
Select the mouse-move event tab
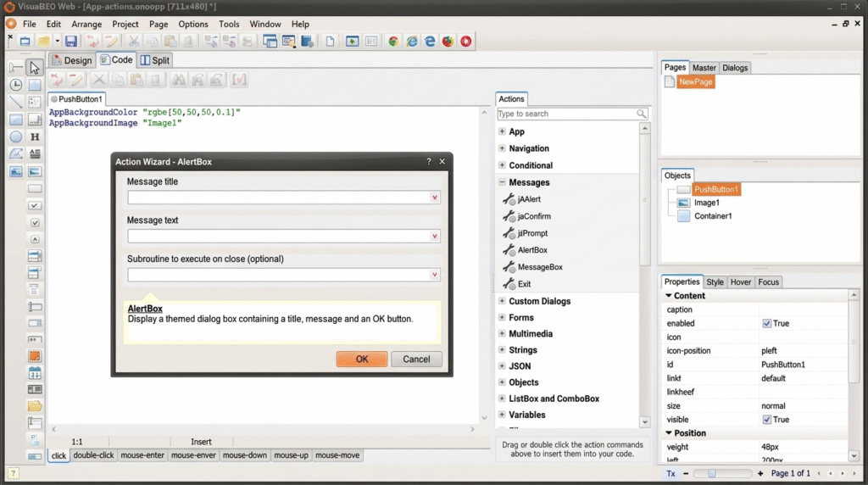pos(337,455)
